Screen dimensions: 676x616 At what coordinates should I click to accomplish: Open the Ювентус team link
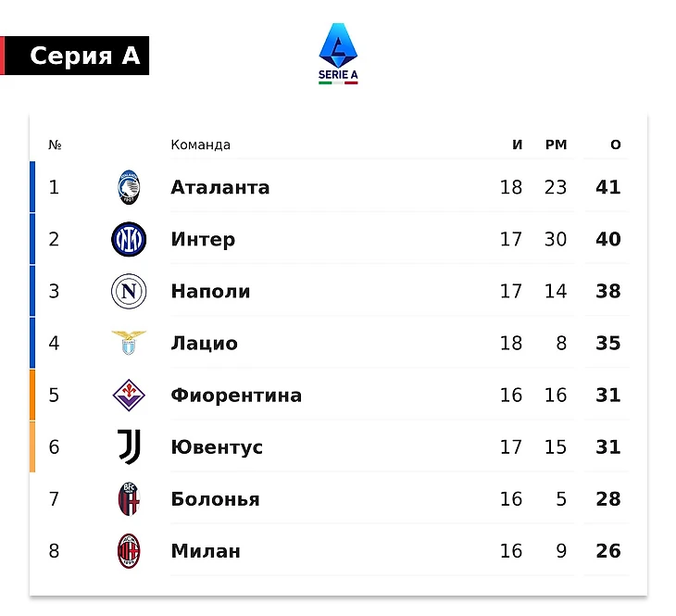pyautogui.click(x=217, y=447)
